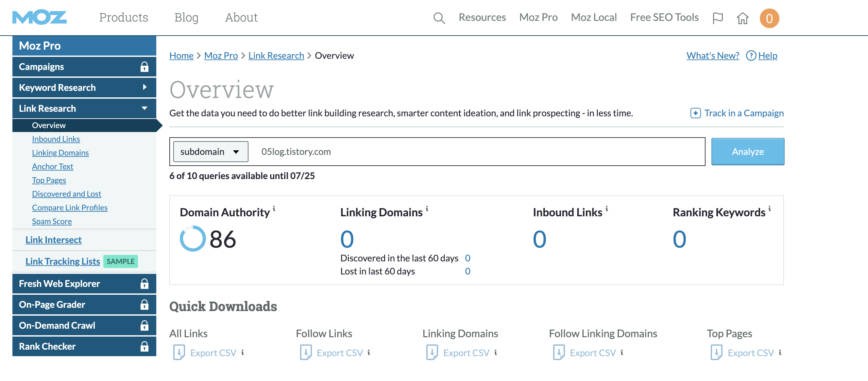Click the Moz Pro breadcrumb link
This screenshot has height=381, width=868.
221,56
